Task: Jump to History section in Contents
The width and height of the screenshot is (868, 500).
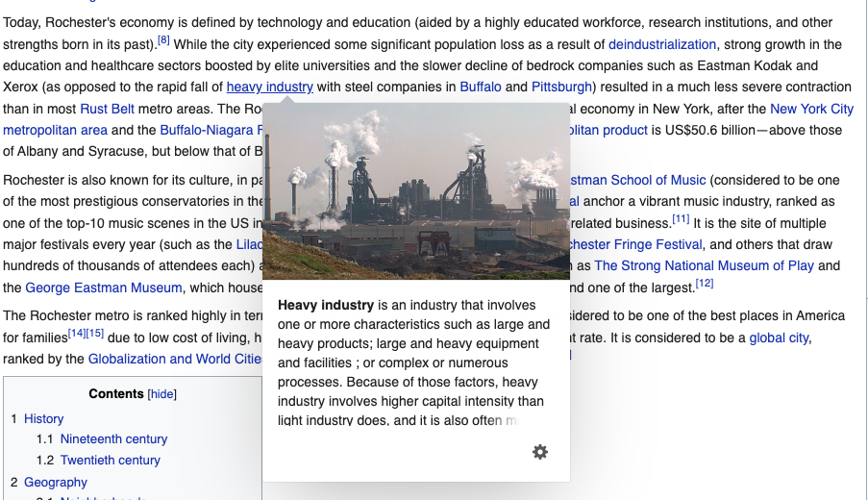Action: 43,419
